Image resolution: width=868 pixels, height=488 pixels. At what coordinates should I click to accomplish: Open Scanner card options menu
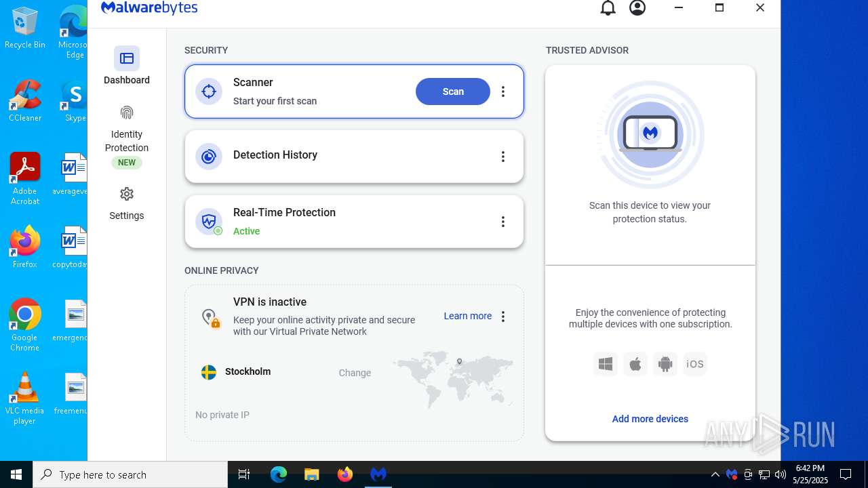(503, 91)
